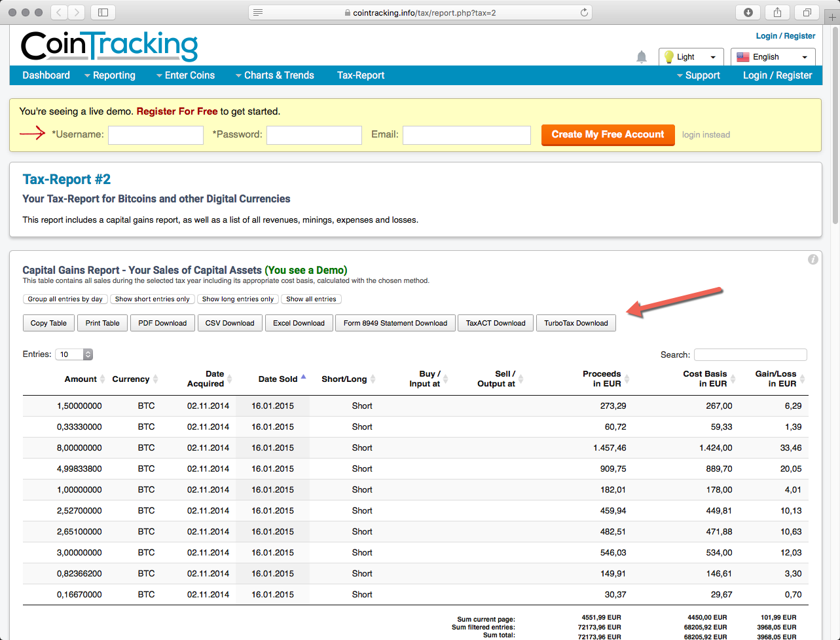Click the Copy Table button
840x640 pixels.
click(x=48, y=323)
